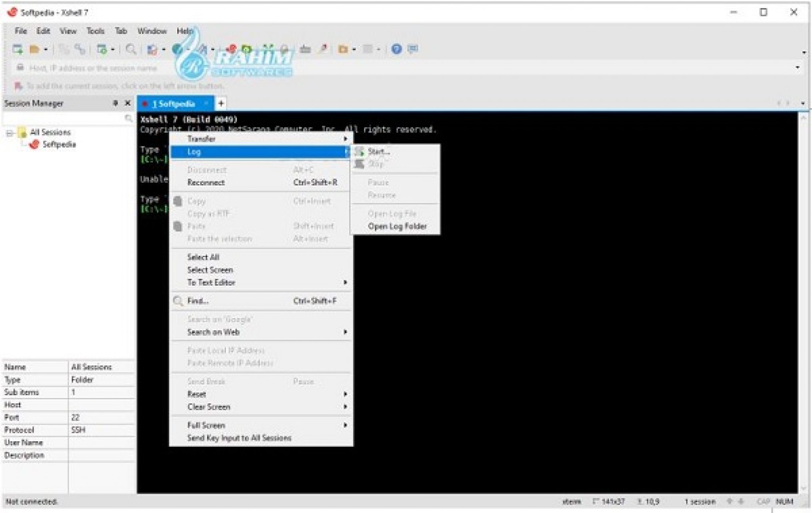
Task: Click the search magnifier in Session Manager panel
Action: tap(128, 118)
